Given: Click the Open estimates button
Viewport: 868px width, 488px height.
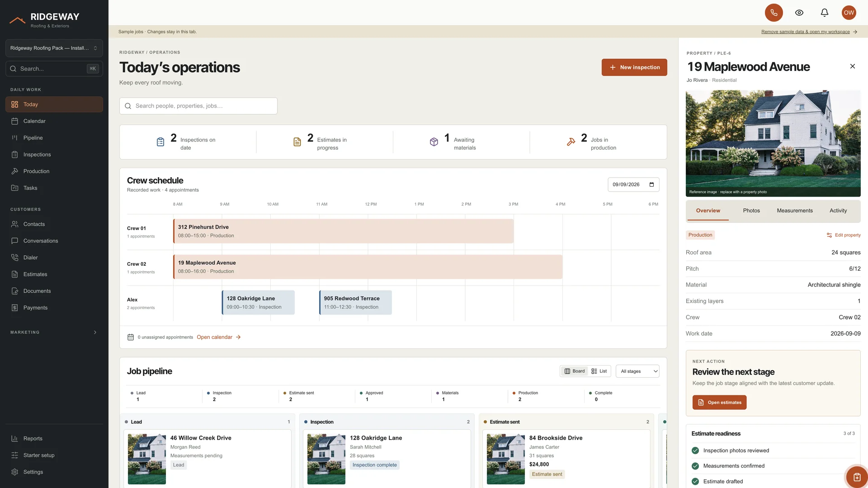Looking at the screenshot, I should click(719, 402).
